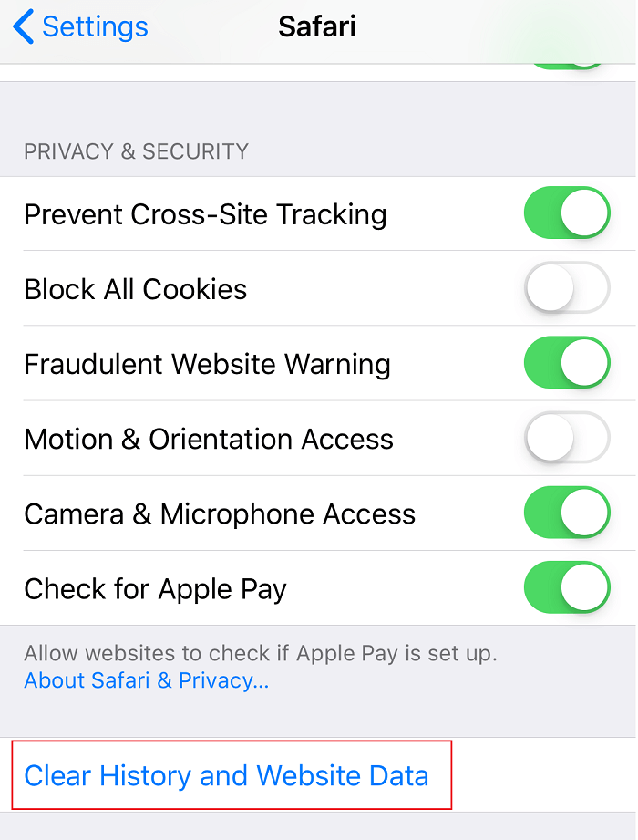Select the Camera & Microphone Access label
The width and height of the screenshot is (638, 840).
220,514
